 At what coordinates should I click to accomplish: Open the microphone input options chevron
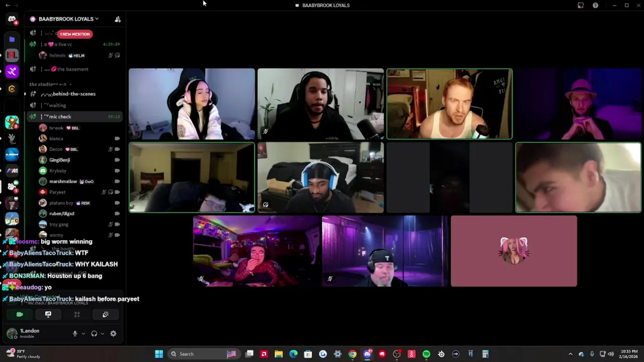pyautogui.click(x=84, y=333)
